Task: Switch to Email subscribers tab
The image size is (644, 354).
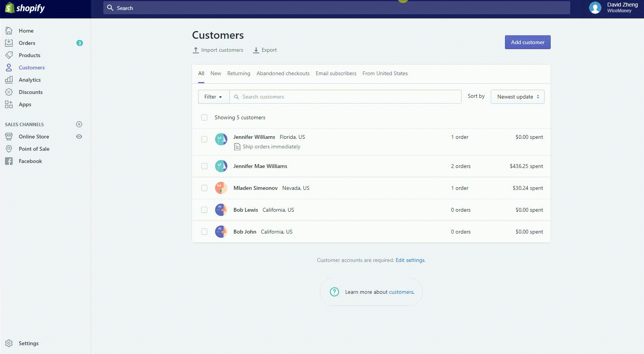Action: click(x=336, y=73)
